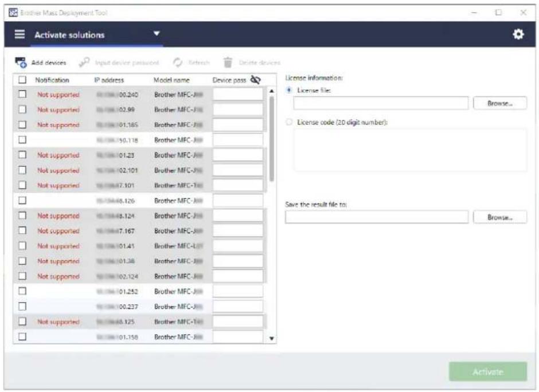Click Not supported text for IP 01.38
This screenshot has height=392, width=539.
[58, 261]
